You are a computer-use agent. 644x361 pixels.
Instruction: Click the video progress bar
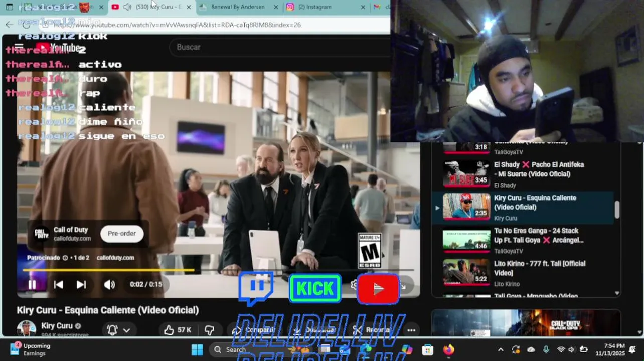(x=219, y=270)
